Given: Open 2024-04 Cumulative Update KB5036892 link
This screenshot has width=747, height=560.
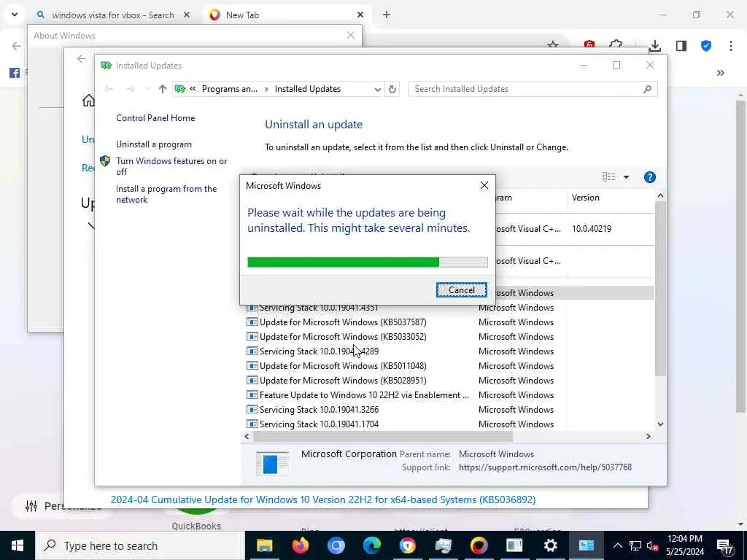Looking at the screenshot, I should coord(323,500).
